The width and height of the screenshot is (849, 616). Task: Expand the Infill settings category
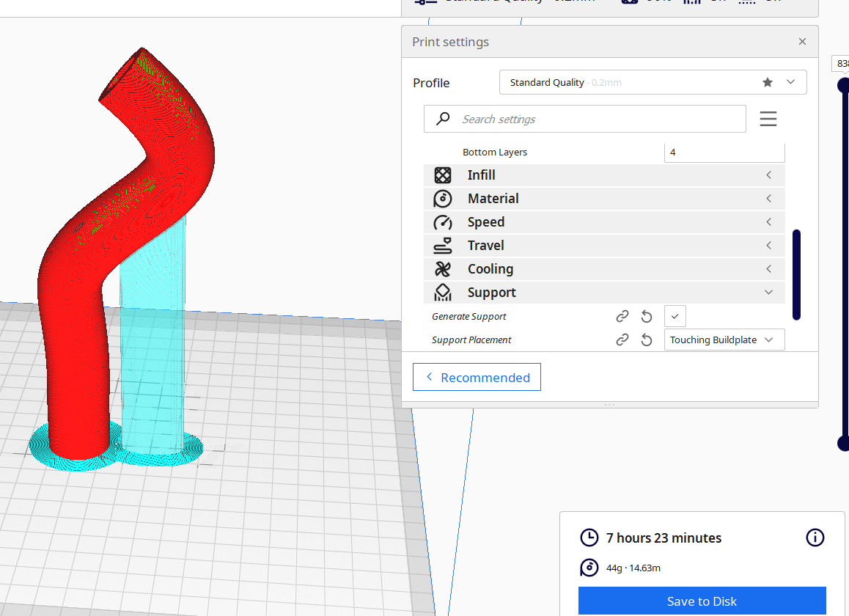(x=603, y=175)
